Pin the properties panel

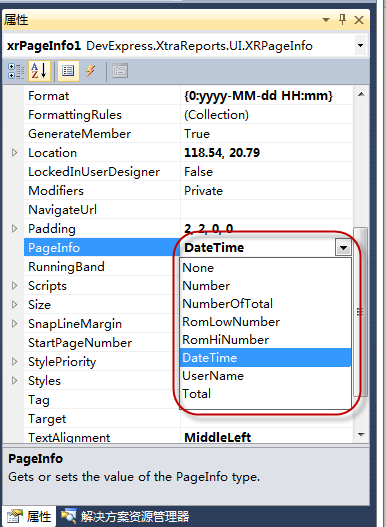coord(342,20)
